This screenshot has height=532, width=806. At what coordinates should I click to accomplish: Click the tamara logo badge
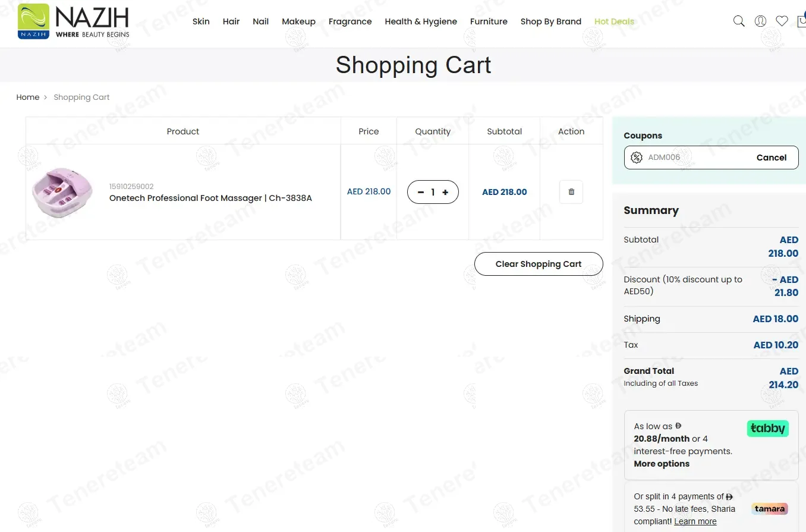769,509
